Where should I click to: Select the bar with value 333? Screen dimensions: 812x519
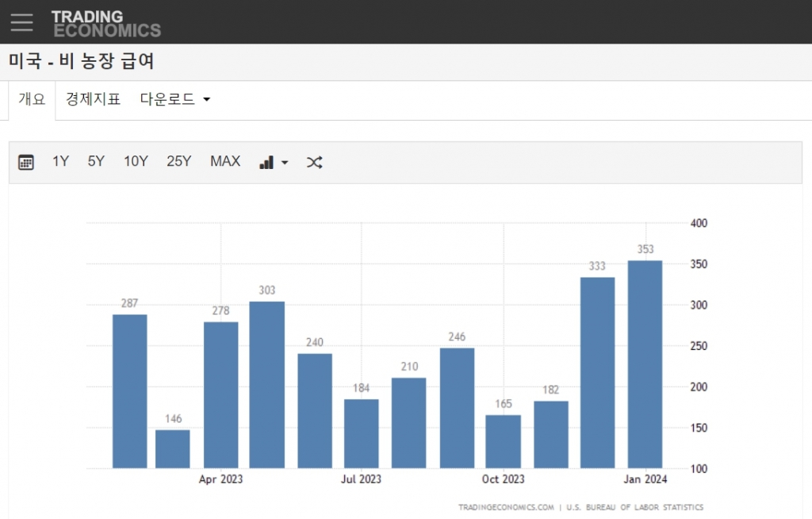(597, 372)
